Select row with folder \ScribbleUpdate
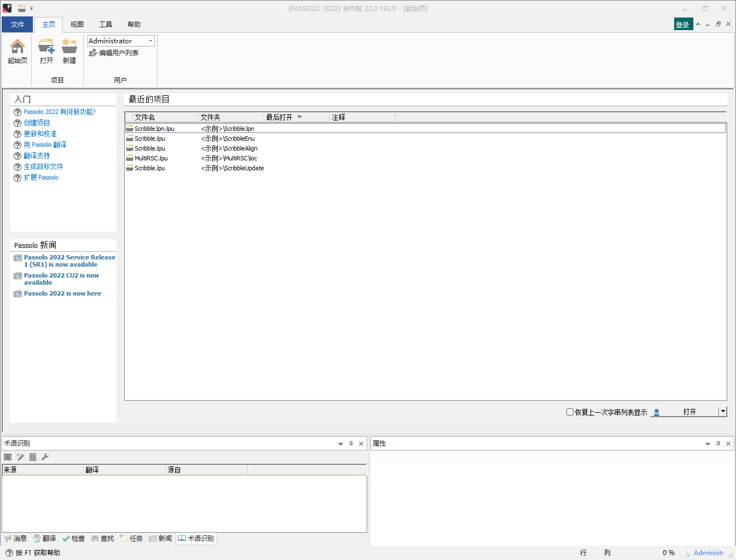 tap(426, 168)
